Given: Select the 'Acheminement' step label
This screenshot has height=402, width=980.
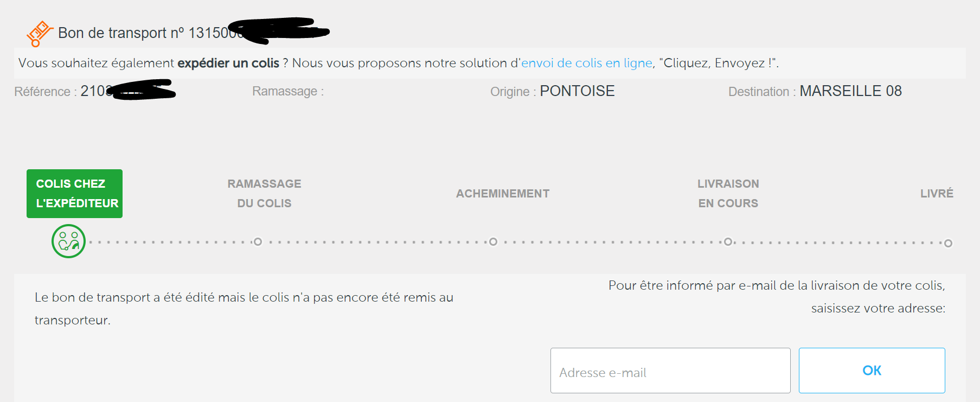Looking at the screenshot, I should pyautogui.click(x=503, y=194).
